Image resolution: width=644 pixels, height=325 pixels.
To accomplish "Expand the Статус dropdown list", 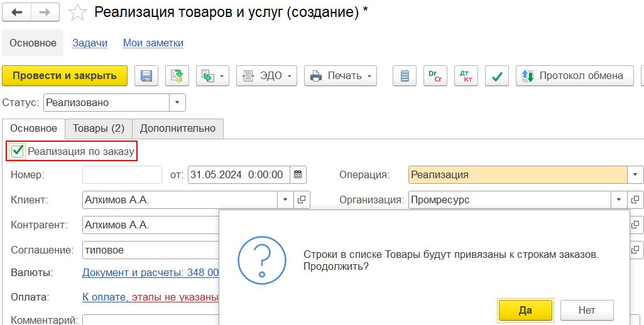I will point(177,102).
